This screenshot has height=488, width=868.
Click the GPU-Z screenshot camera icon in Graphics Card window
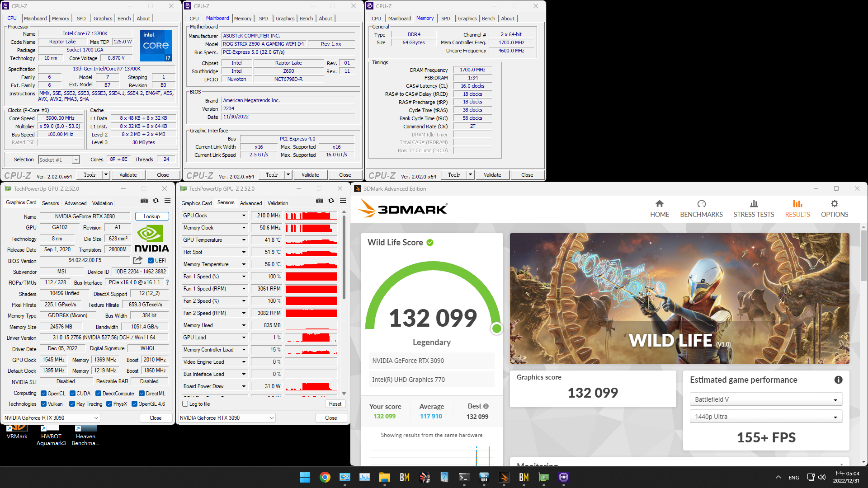(x=144, y=201)
